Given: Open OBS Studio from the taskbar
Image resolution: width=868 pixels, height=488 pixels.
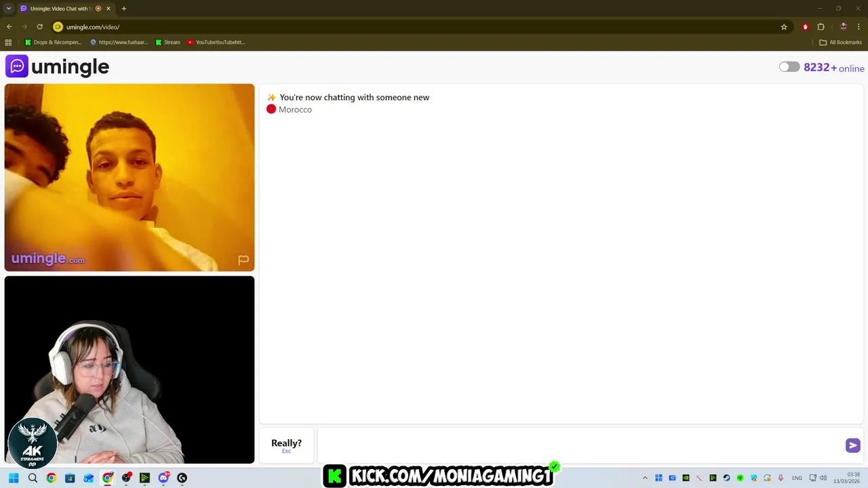Looking at the screenshot, I should pyautogui.click(x=126, y=478).
